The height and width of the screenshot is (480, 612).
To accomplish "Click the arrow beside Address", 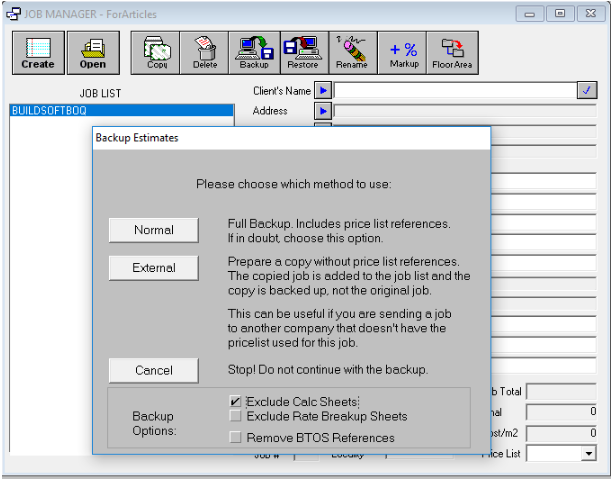I will pos(323,111).
